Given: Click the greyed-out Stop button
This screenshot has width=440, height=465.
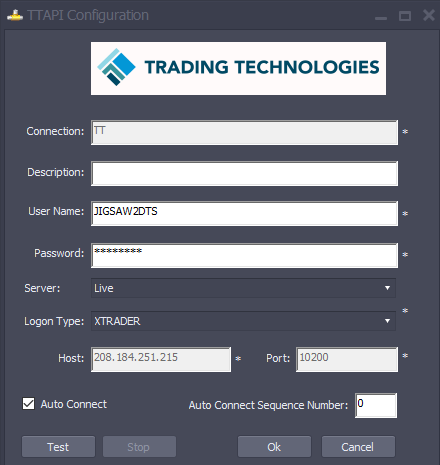Looking at the screenshot, I should click(139, 447).
